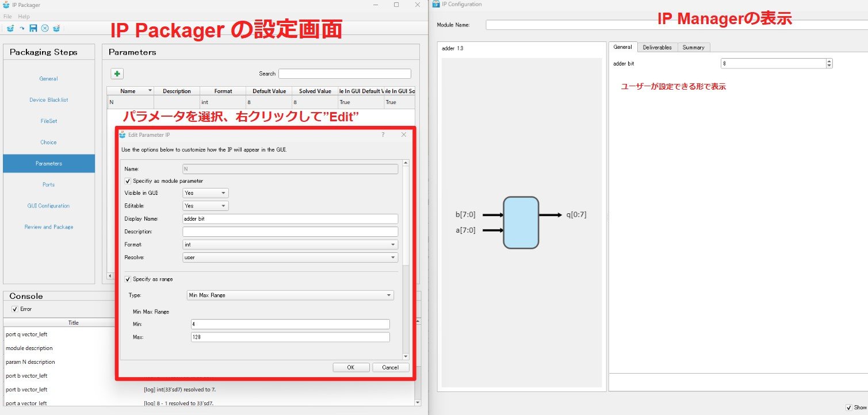Click the Min value field

pyautogui.click(x=290, y=324)
